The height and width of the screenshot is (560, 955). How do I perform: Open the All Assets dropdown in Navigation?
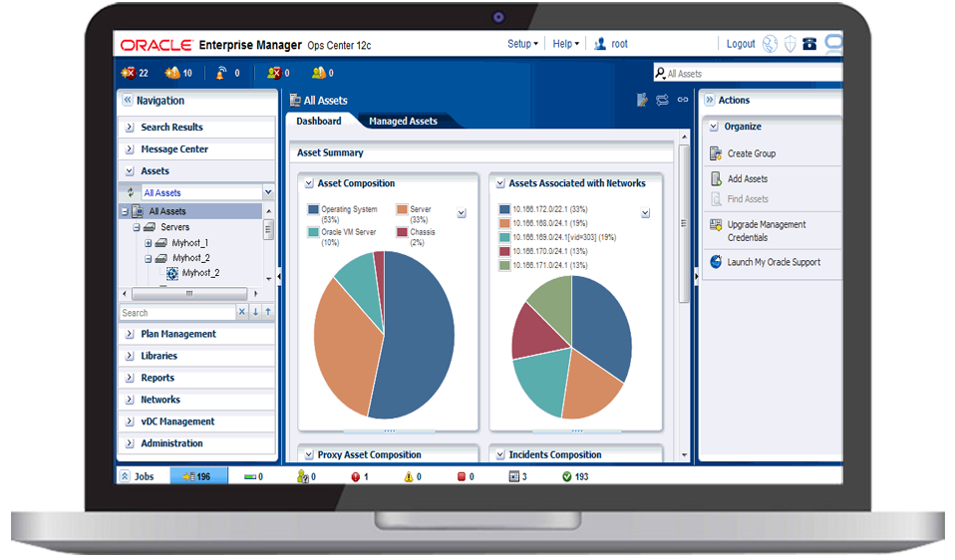(x=268, y=192)
